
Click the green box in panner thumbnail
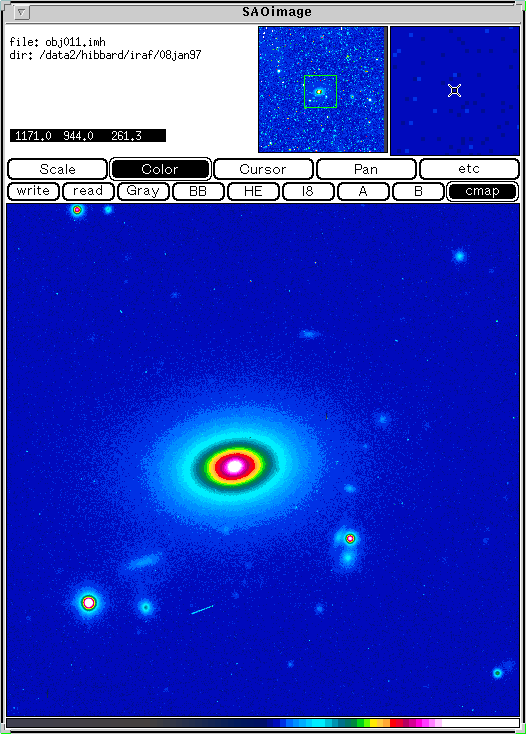coord(321,91)
